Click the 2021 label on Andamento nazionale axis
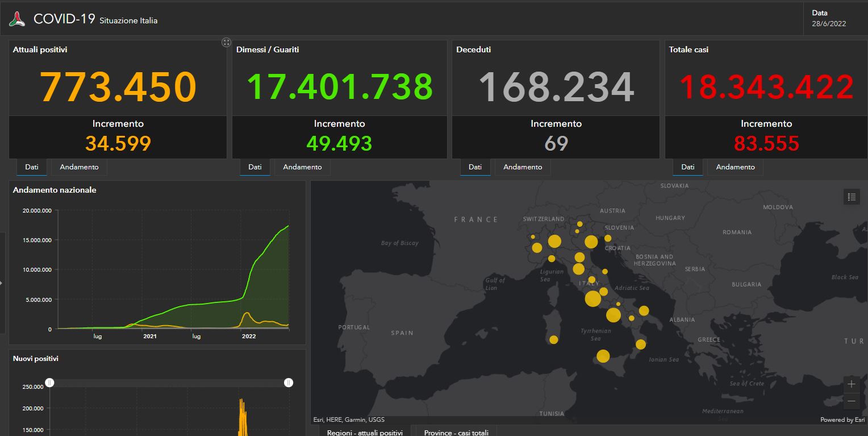 point(150,336)
